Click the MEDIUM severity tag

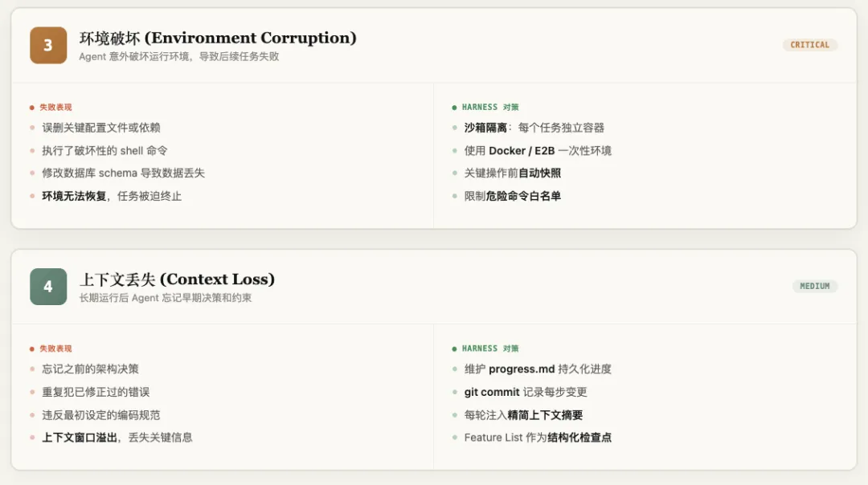814,286
